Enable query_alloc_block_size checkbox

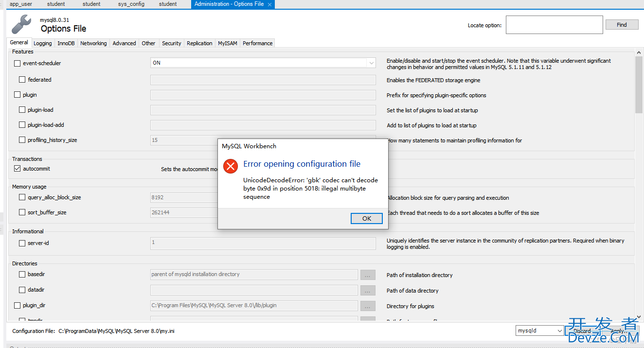coord(22,197)
